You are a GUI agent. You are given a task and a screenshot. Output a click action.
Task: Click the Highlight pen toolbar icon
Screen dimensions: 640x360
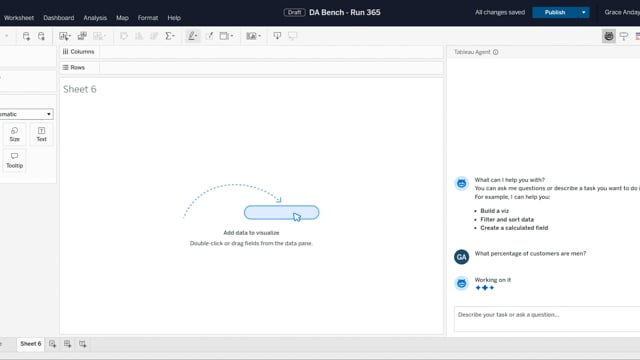point(191,36)
